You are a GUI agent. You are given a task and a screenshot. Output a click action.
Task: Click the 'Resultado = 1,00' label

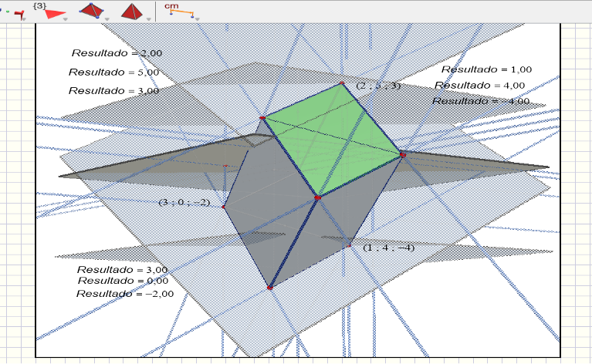487,70
